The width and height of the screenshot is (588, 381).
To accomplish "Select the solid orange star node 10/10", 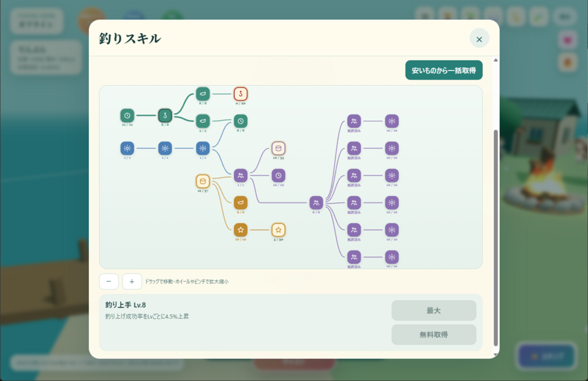I will tap(241, 230).
